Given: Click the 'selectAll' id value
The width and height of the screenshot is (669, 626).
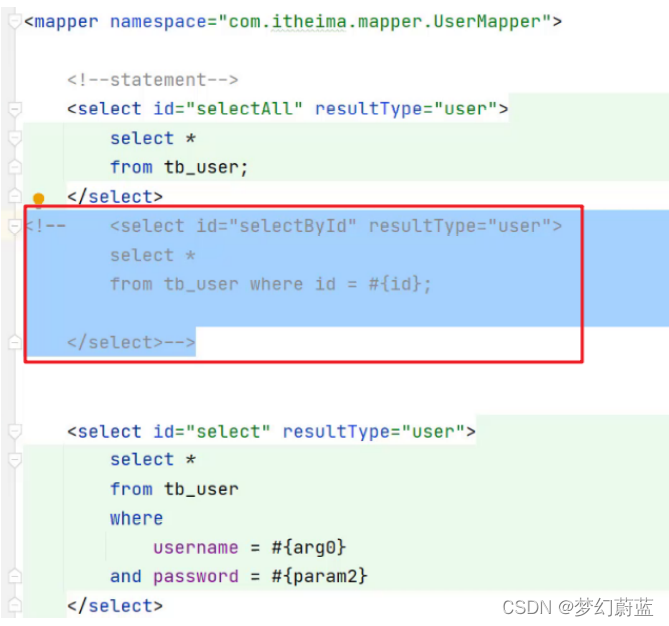Looking at the screenshot, I should (244, 109).
